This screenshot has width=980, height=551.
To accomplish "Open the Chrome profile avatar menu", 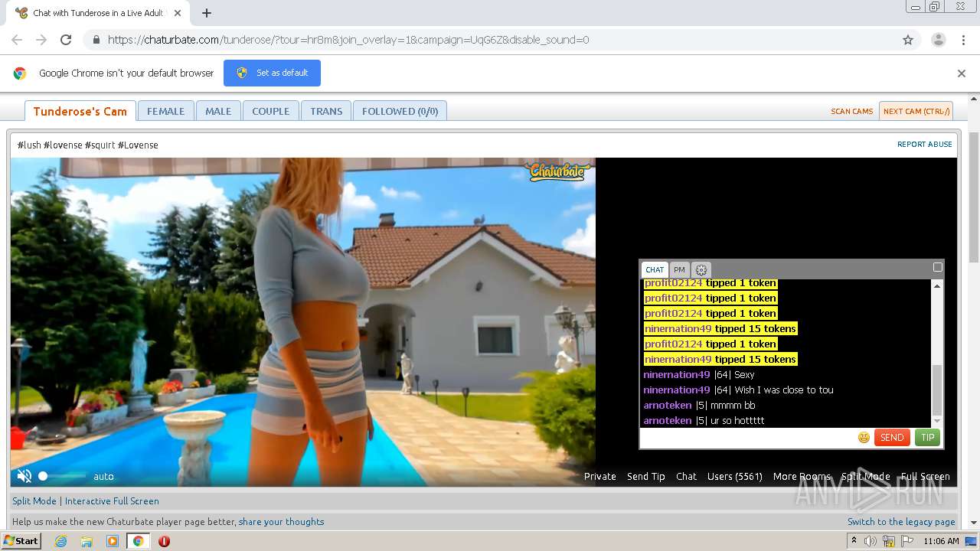I will click(x=938, y=40).
